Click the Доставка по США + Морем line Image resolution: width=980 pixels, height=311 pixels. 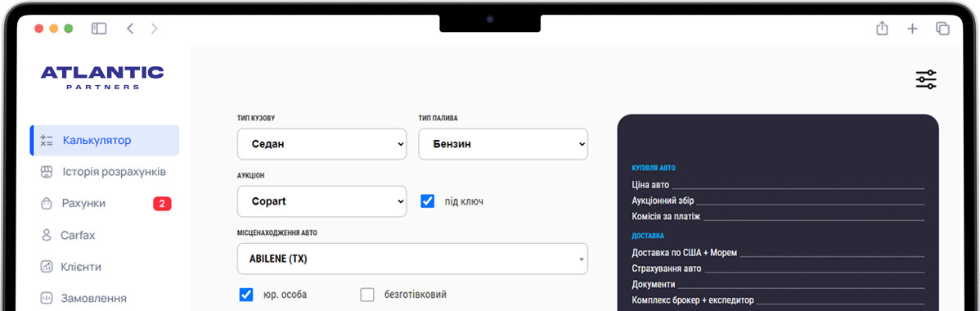tap(778, 253)
